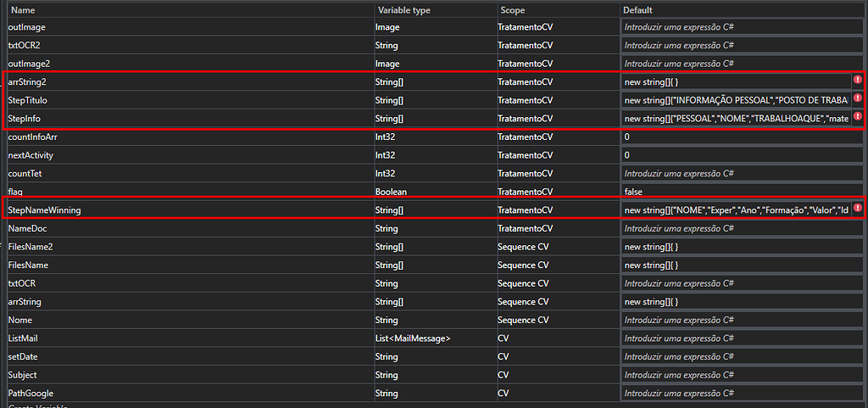
Task: Open the scope cell of FilesName2
Action: pyautogui.click(x=558, y=247)
